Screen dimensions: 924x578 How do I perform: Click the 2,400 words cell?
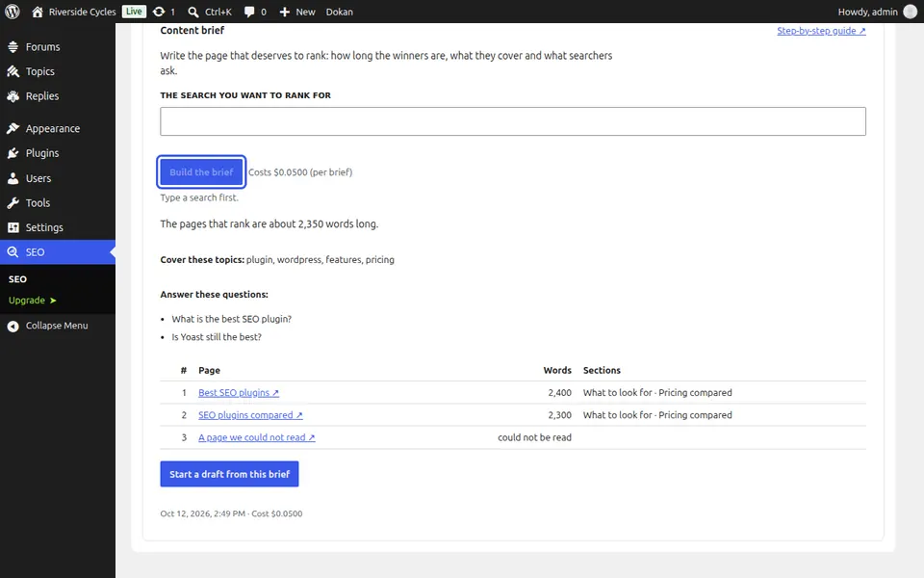click(560, 393)
